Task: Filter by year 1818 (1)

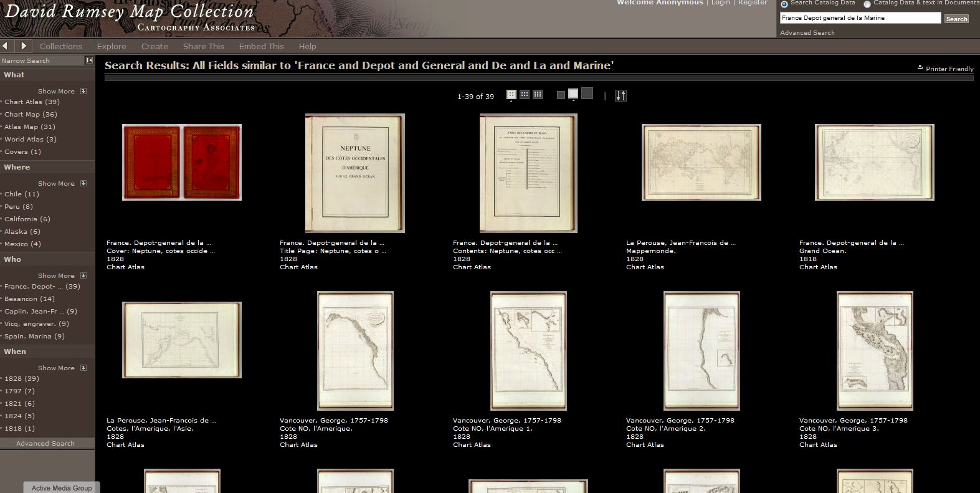Action: (x=19, y=428)
